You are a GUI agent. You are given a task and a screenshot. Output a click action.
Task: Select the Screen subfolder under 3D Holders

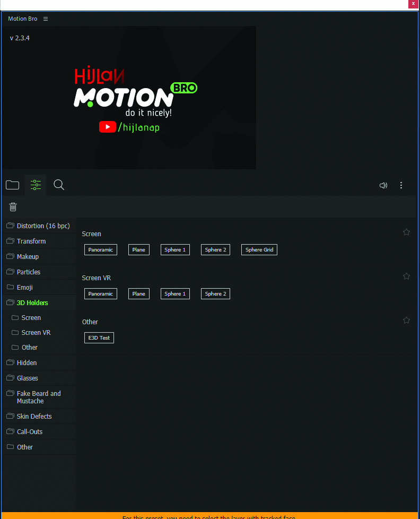click(x=39, y=318)
